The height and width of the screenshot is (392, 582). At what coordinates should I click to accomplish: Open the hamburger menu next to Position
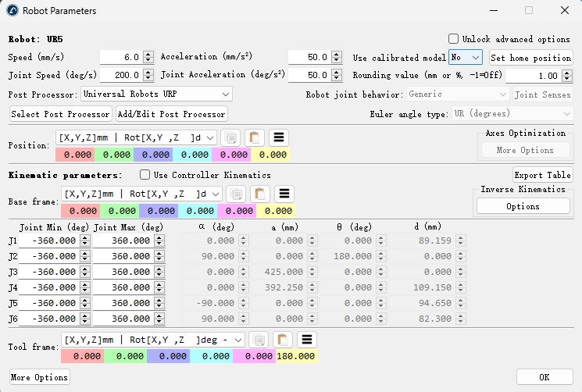tap(278, 137)
